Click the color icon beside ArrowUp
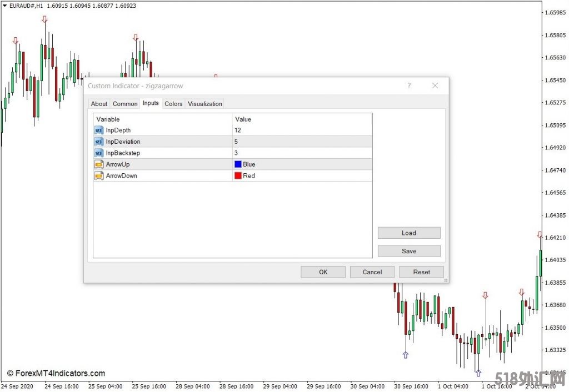 pos(99,164)
